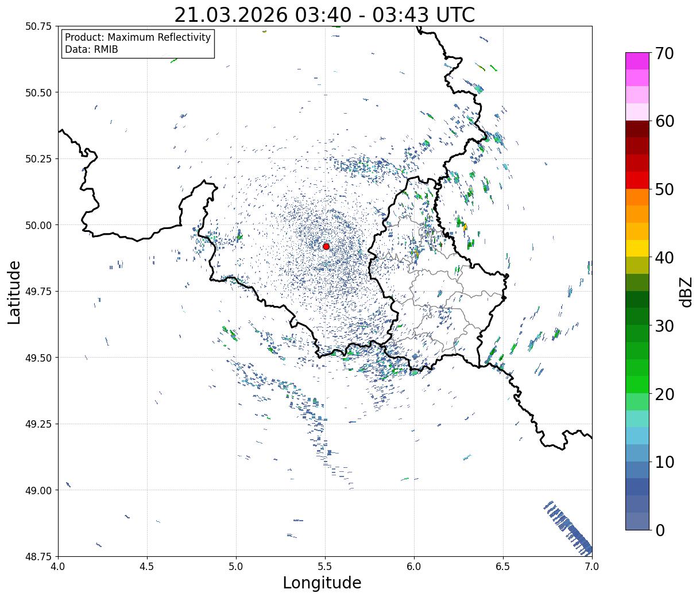700x597 pixels.
Task: Click the red radar station marker
Action: pyautogui.click(x=326, y=246)
